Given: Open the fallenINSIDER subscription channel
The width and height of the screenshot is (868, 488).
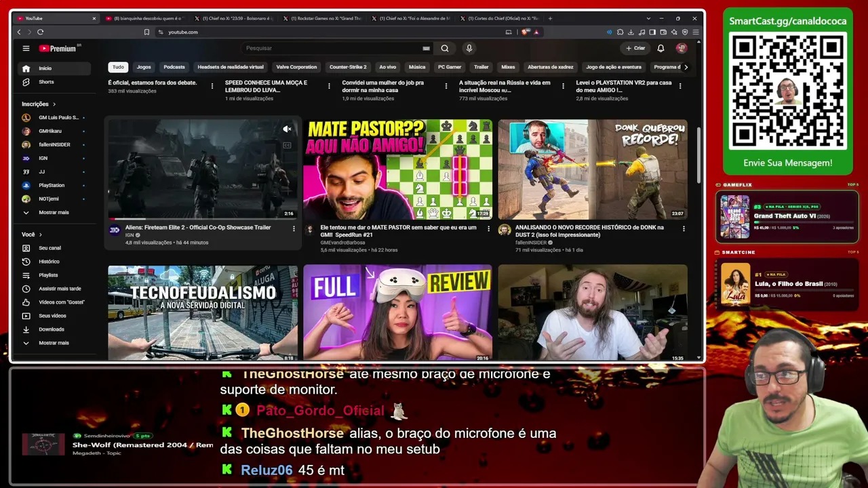Looking at the screenshot, I should (55, 144).
